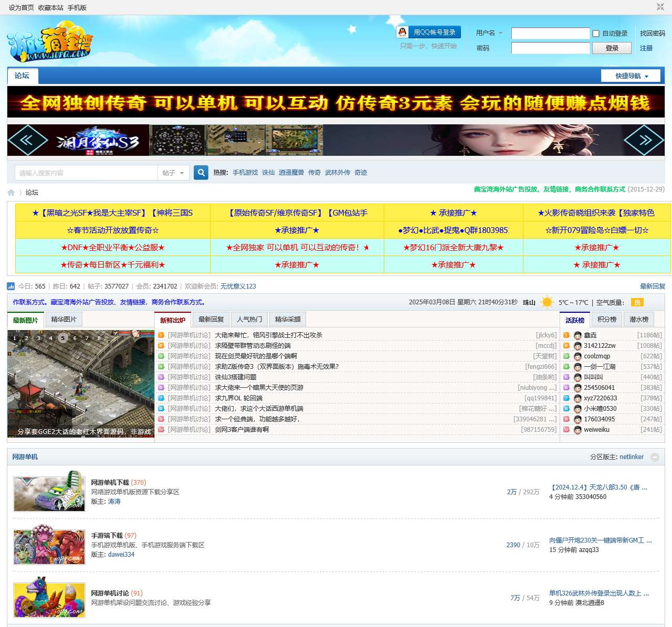Open the 帖子 search type dropdown
Screen dimensions: 672x627
pos(173,173)
